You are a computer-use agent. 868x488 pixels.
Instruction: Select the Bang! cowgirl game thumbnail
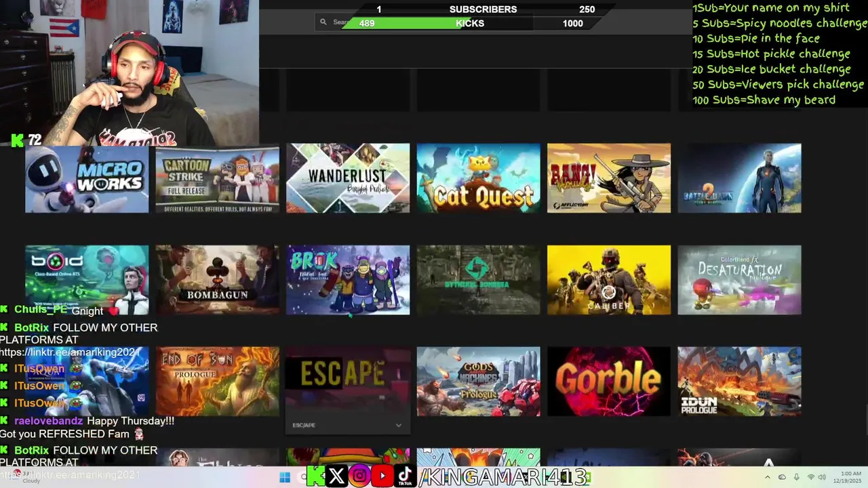coord(609,178)
